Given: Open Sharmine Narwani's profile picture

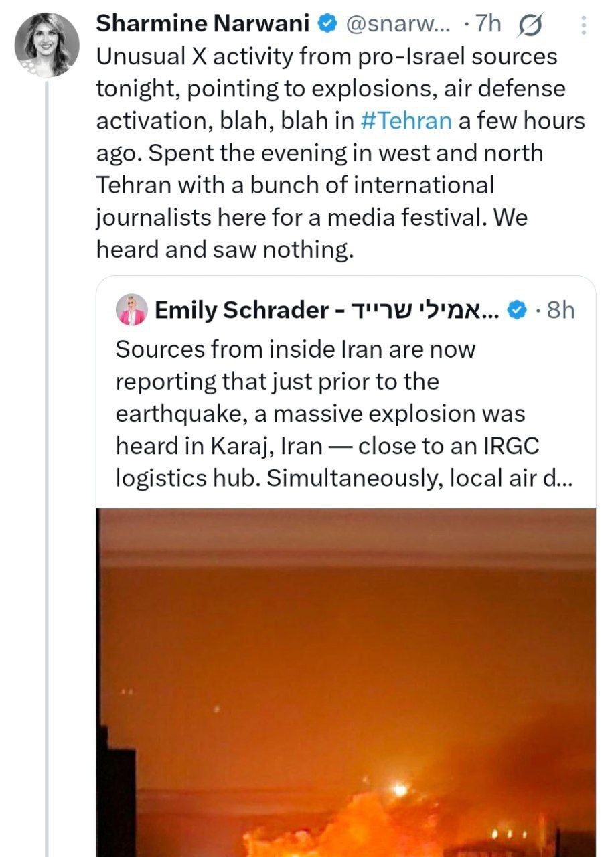Looking at the screenshot, I should point(46,45).
